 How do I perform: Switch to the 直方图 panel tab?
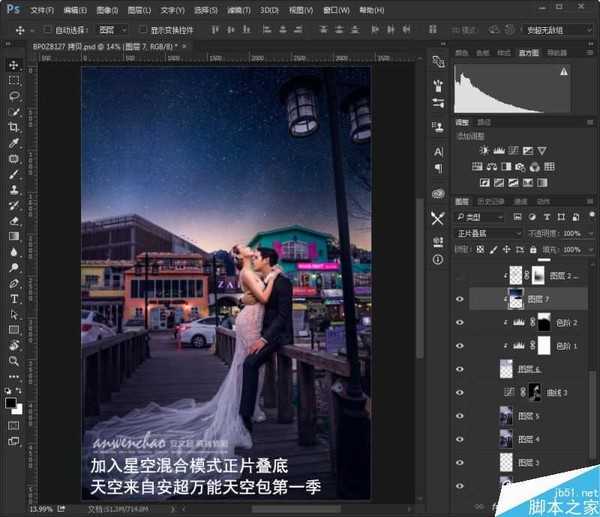pyautogui.click(x=528, y=53)
